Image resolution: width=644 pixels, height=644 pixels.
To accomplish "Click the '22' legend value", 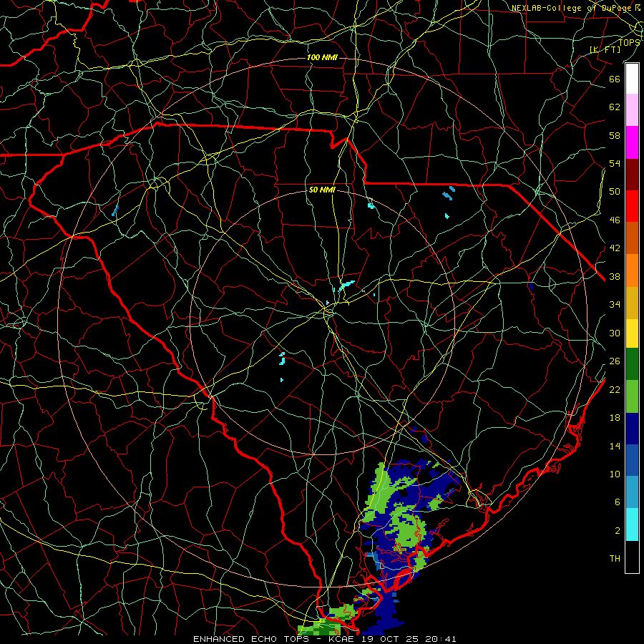I will pos(615,389).
